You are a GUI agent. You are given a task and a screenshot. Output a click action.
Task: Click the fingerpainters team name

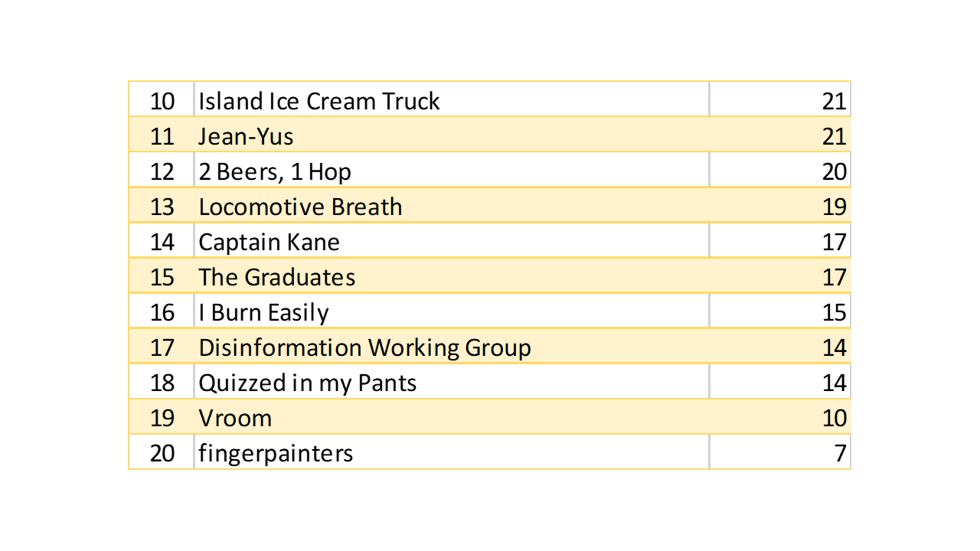(276, 453)
